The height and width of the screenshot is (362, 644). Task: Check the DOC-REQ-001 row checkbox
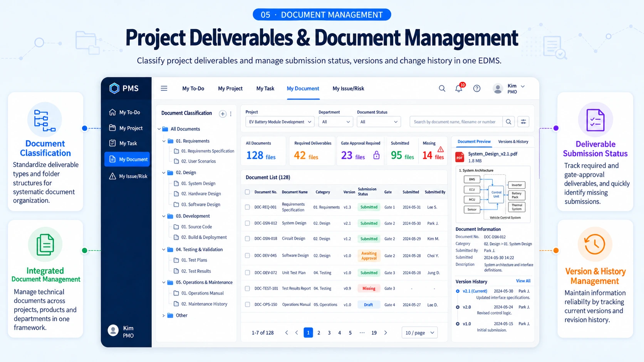point(247,207)
